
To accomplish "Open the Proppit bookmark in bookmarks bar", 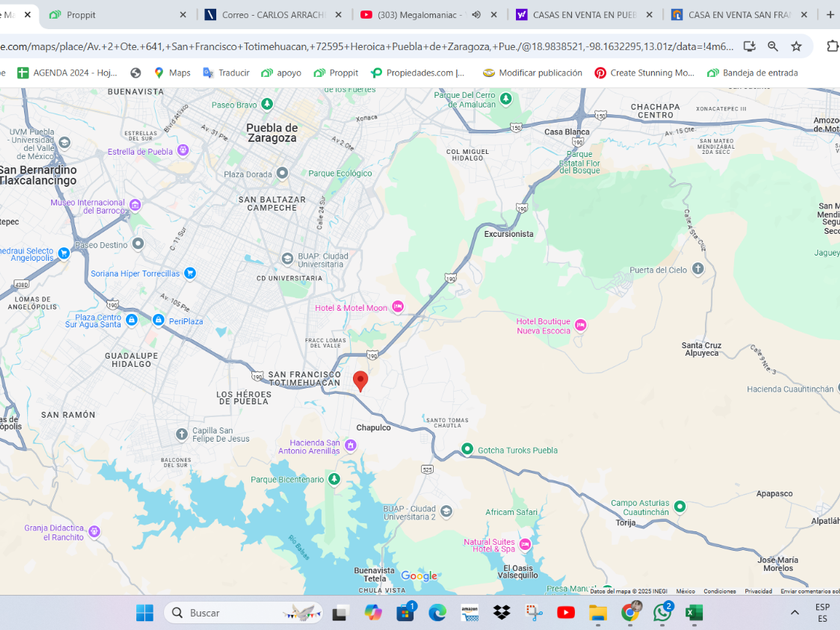I will [336, 73].
